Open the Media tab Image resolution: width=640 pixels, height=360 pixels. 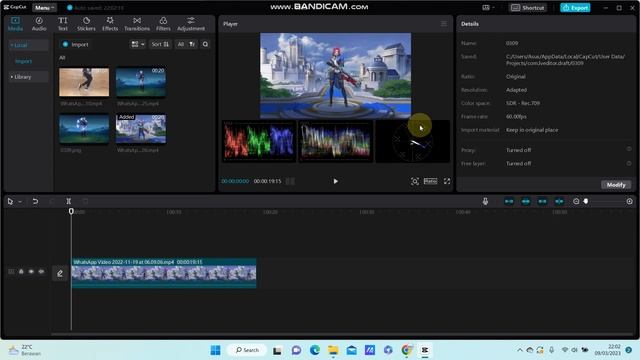15,24
